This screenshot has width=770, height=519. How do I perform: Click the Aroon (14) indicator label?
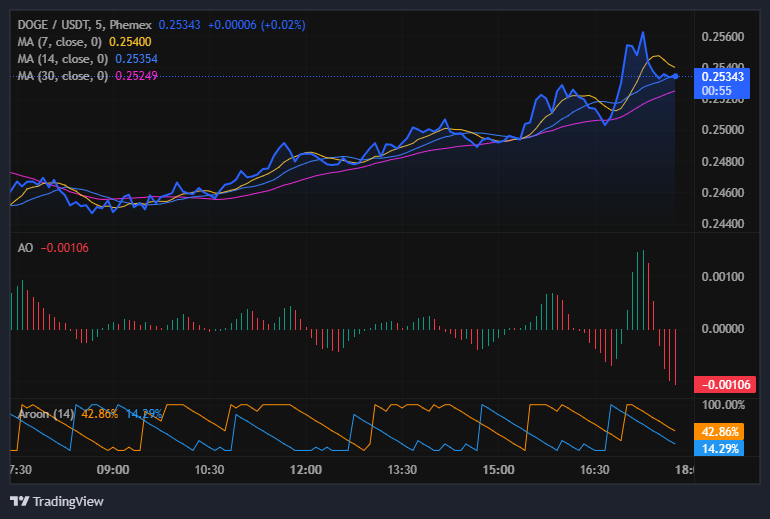pos(46,414)
